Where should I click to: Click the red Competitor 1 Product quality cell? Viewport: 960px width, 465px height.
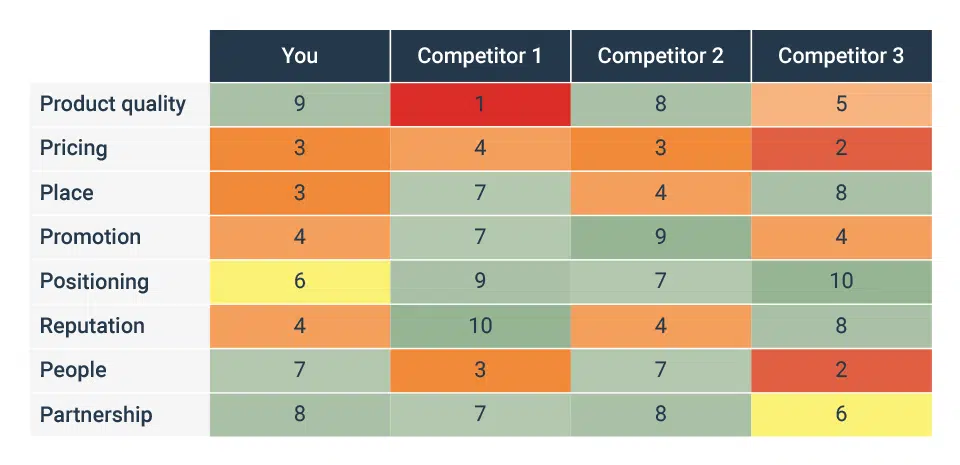[480, 104]
